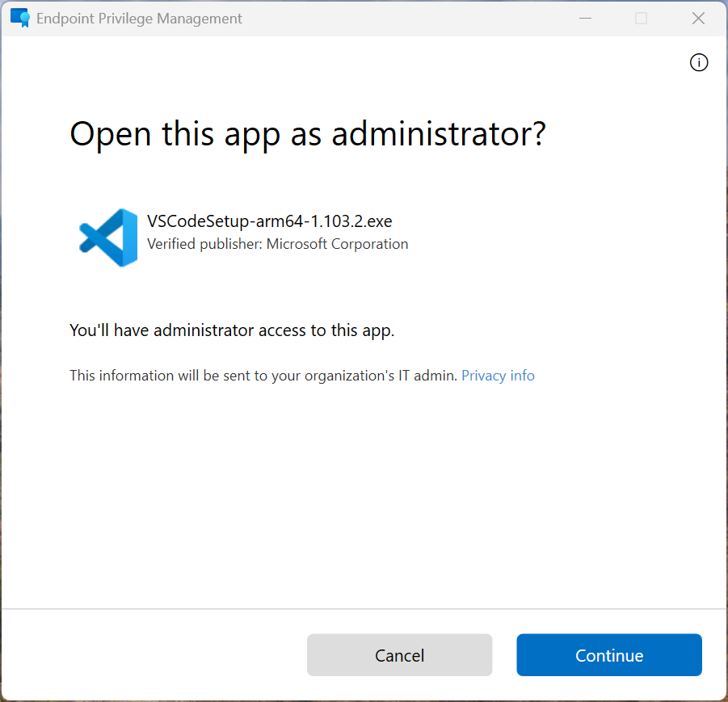The height and width of the screenshot is (702, 728).
Task: Close the dialog with the X button
Action: pyautogui.click(x=699, y=18)
